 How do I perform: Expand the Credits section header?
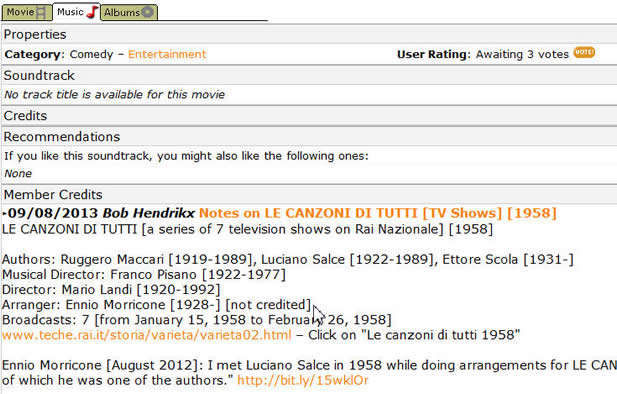click(x=309, y=116)
